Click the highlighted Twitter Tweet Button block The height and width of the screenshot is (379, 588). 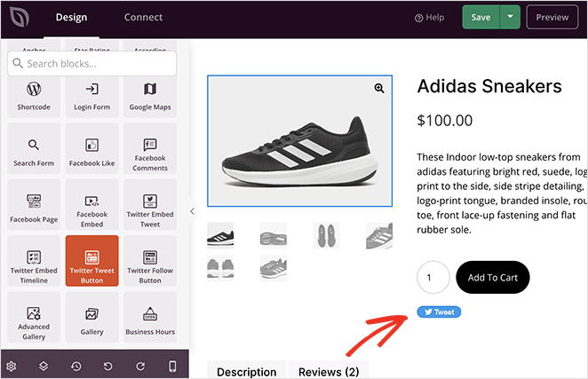[91, 261]
